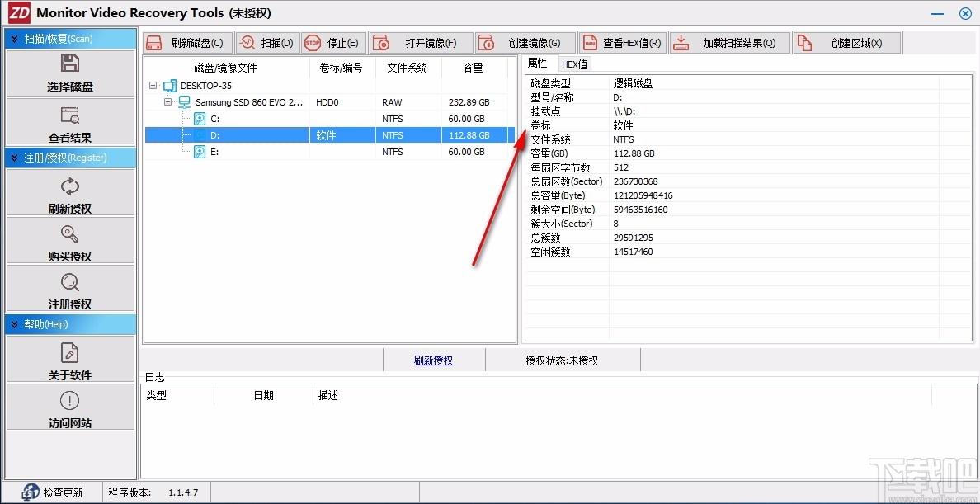This screenshot has height=504, width=980.
Task: Stop scanning with 停止(E)
Action: [x=334, y=43]
